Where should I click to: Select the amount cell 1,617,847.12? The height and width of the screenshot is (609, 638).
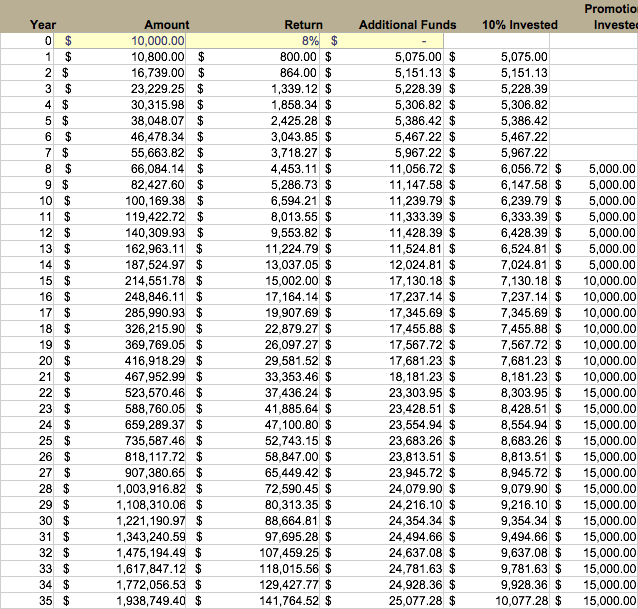[120, 569]
